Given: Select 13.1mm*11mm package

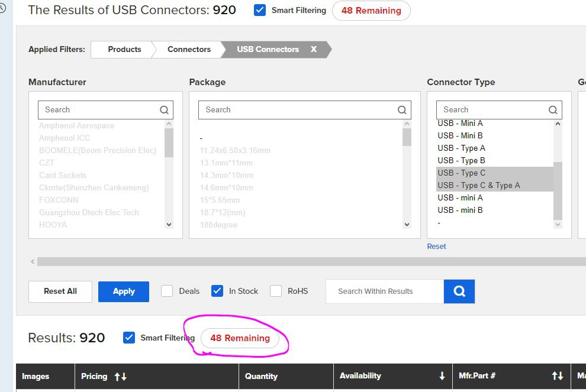Looking at the screenshot, I should 226,163.
